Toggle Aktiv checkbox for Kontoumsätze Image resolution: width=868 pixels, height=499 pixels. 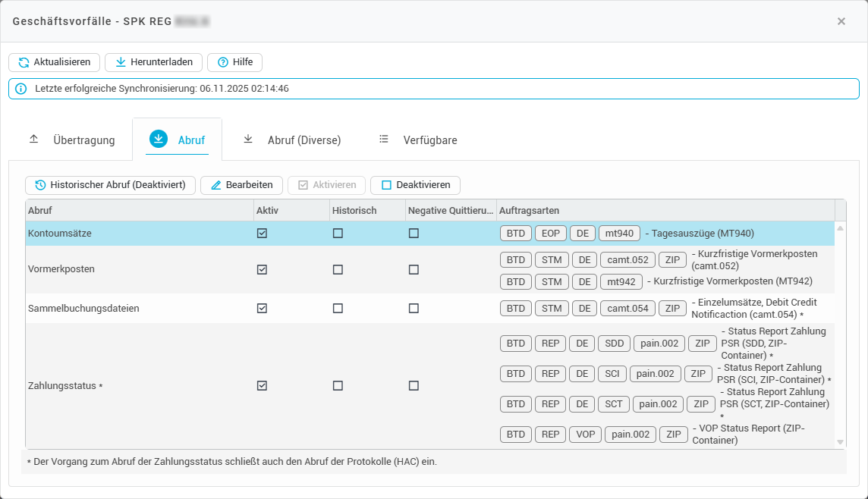coord(262,234)
